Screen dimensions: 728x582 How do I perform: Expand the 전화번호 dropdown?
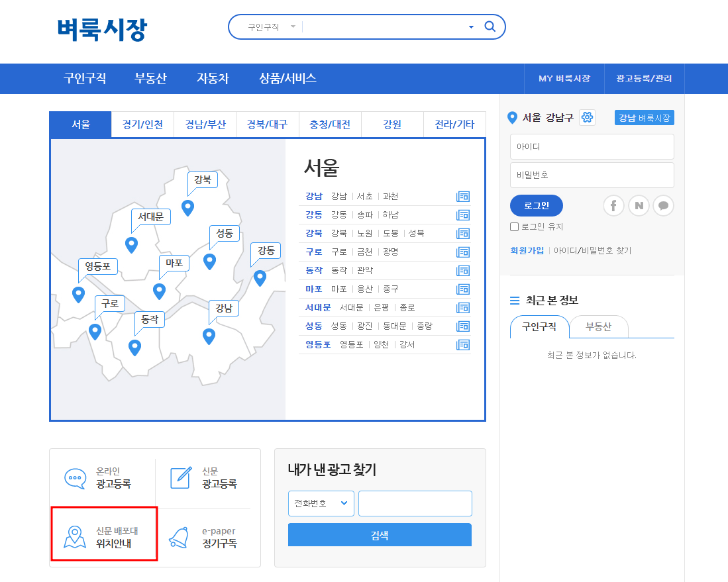coord(321,503)
